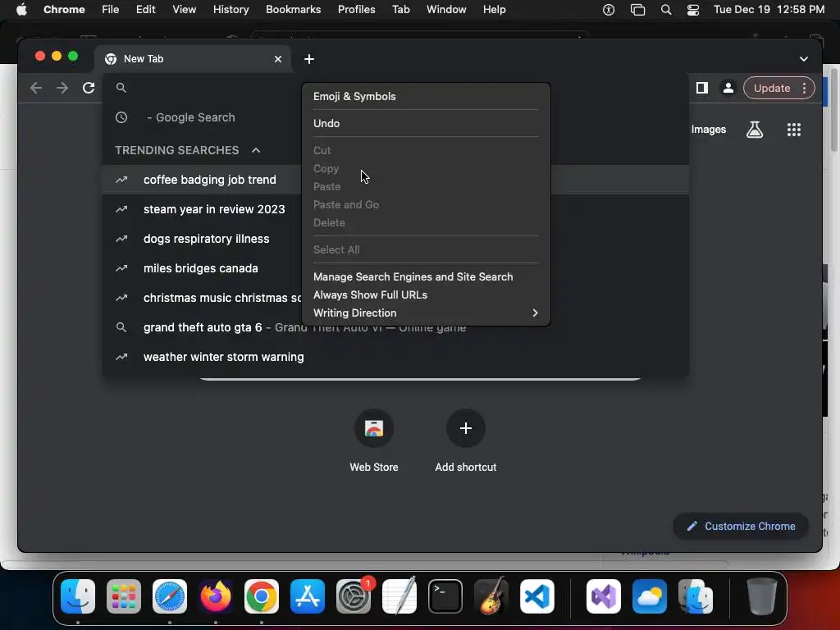
Task: Select 'grand theft auto gta 6' suggestion
Action: (395, 327)
